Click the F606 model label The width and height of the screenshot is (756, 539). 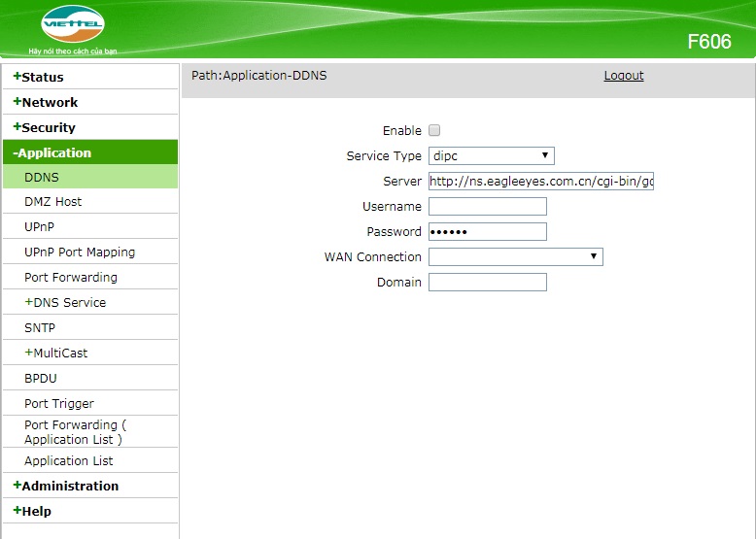point(708,42)
